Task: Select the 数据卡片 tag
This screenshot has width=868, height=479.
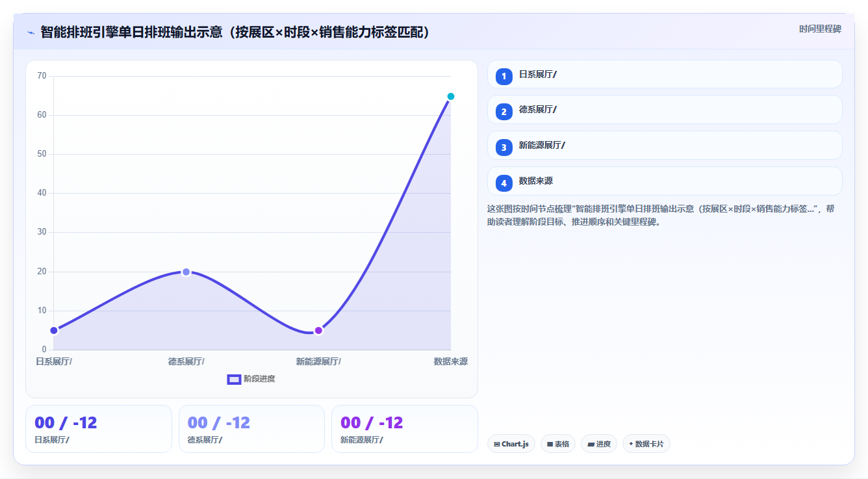Action: click(646, 444)
